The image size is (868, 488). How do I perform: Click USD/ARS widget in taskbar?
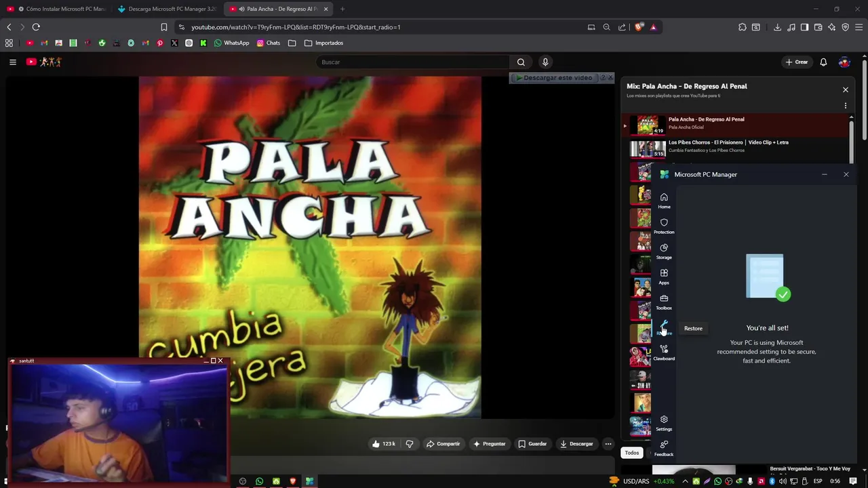642,481
